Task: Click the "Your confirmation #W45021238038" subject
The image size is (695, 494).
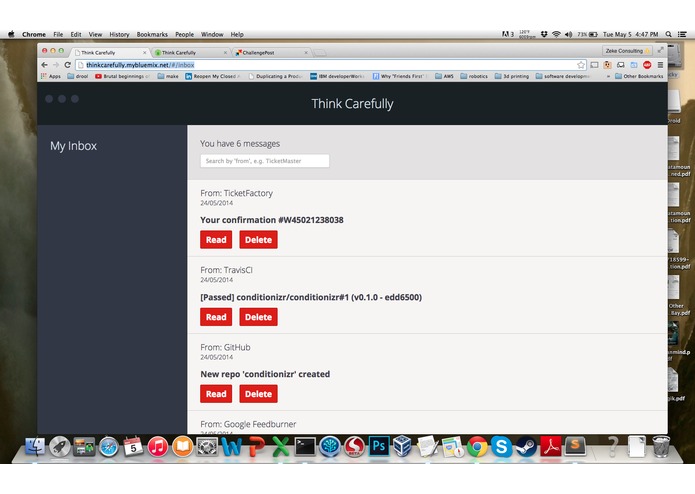Action: pos(272,220)
